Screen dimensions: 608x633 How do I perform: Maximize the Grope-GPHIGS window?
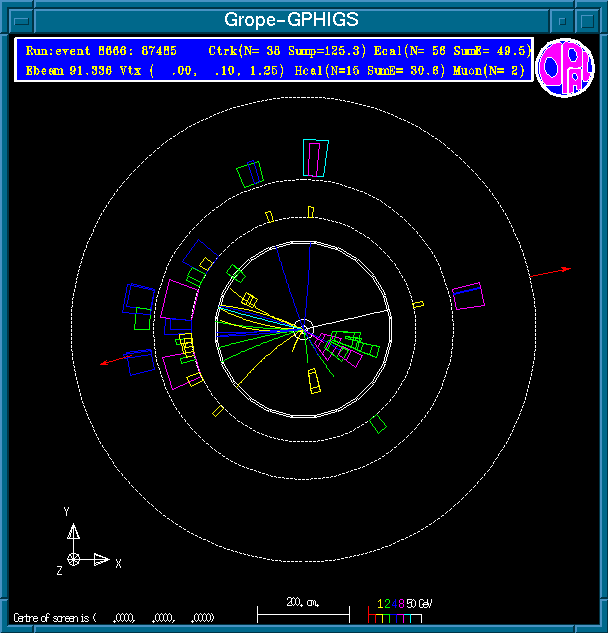point(589,19)
